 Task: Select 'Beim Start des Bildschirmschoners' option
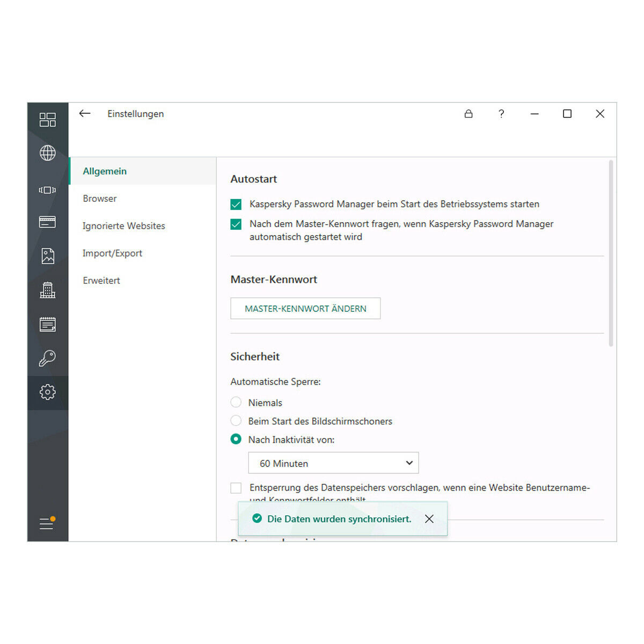236,421
